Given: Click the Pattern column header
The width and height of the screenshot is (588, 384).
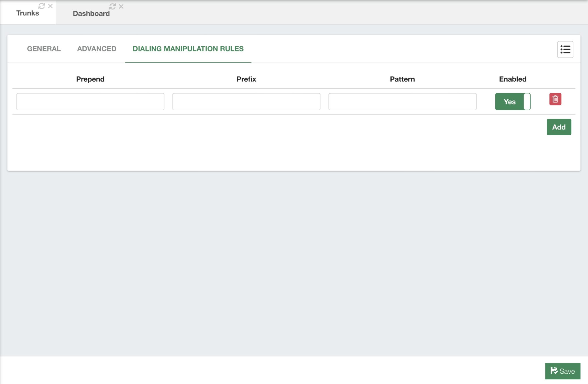Looking at the screenshot, I should 402,79.
